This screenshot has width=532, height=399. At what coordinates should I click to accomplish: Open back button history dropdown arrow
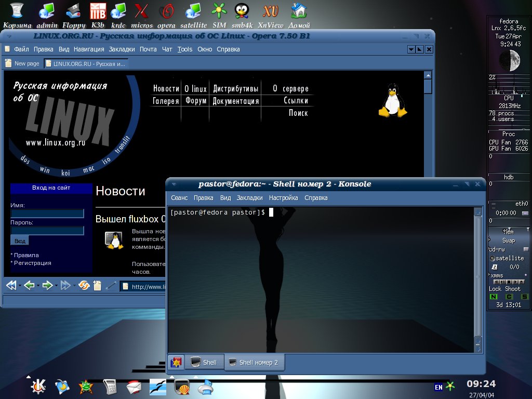pos(37,286)
